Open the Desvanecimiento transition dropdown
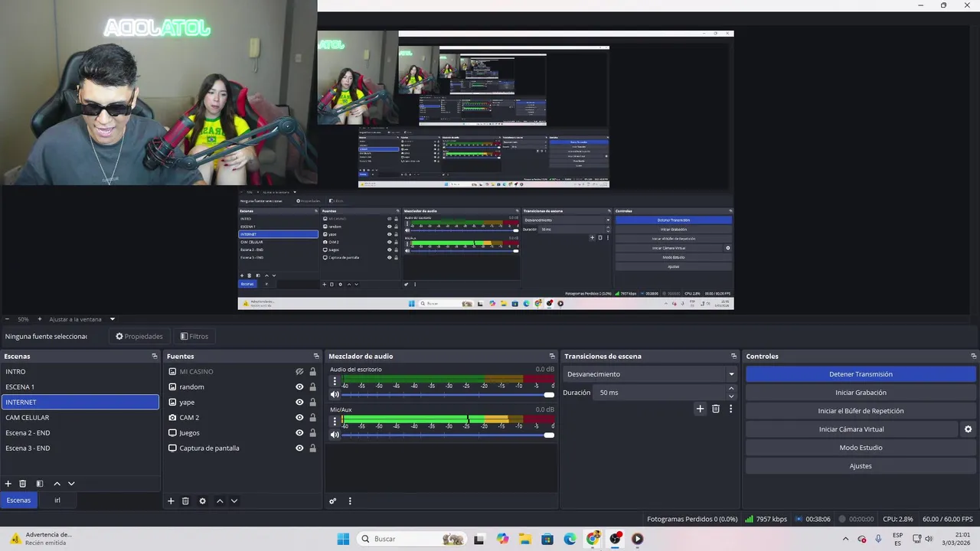 [650, 374]
